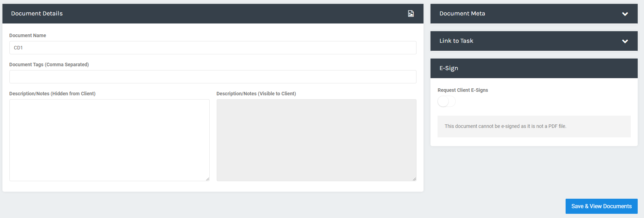Click the Document Meta header title
The image size is (644, 218).
tap(462, 14)
